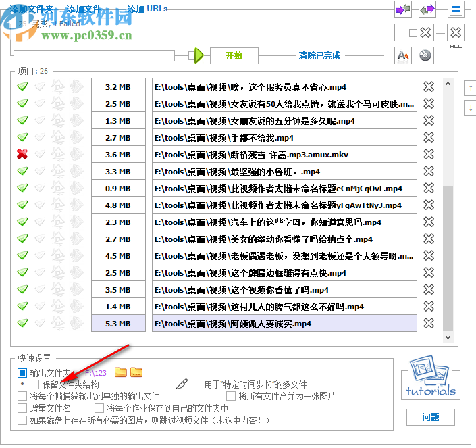
Task: Open the tutorials picture icon
Action: [429, 376]
